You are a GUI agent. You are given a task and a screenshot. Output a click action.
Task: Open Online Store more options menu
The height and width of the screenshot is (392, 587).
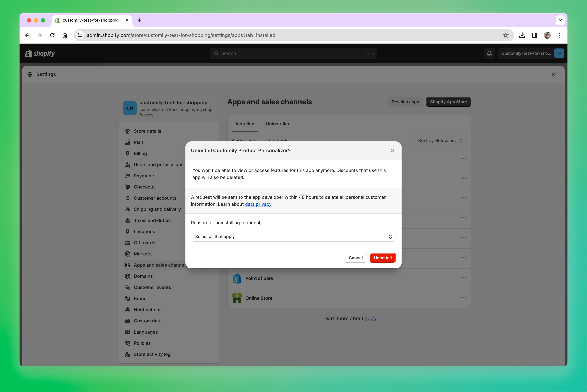click(463, 297)
